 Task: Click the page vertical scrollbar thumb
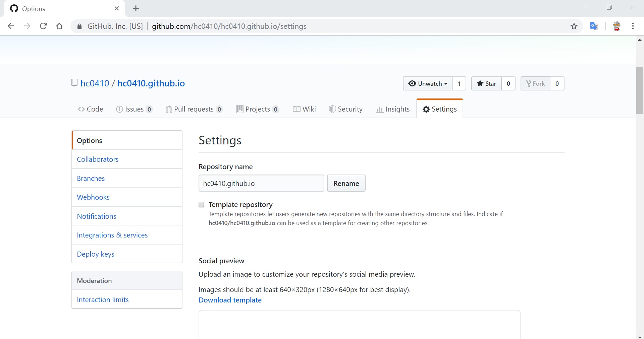pyautogui.click(x=640, y=90)
